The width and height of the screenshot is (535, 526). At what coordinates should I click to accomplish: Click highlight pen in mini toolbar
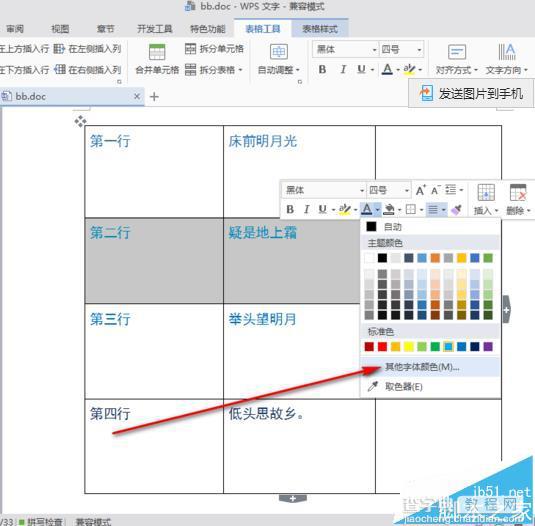345,209
